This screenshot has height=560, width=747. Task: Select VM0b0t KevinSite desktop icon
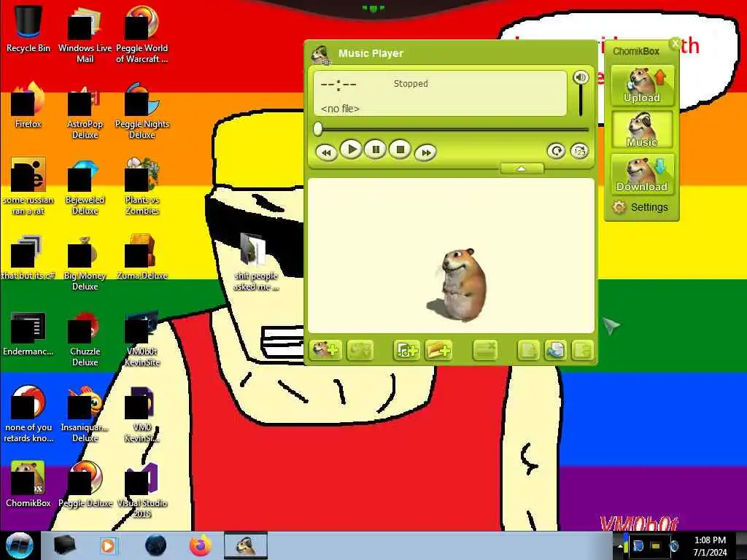tap(142, 338)
